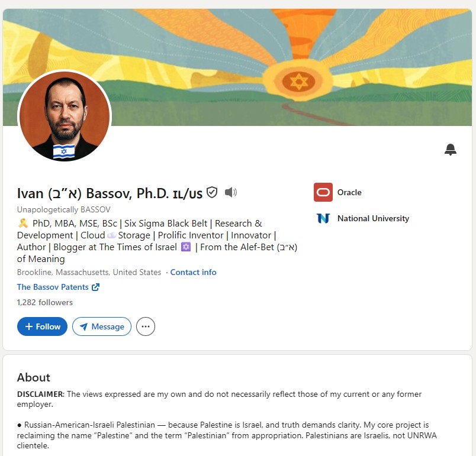Open the sunburst cover banner image
The image size is (476, 456).
(x=237, y=67)
